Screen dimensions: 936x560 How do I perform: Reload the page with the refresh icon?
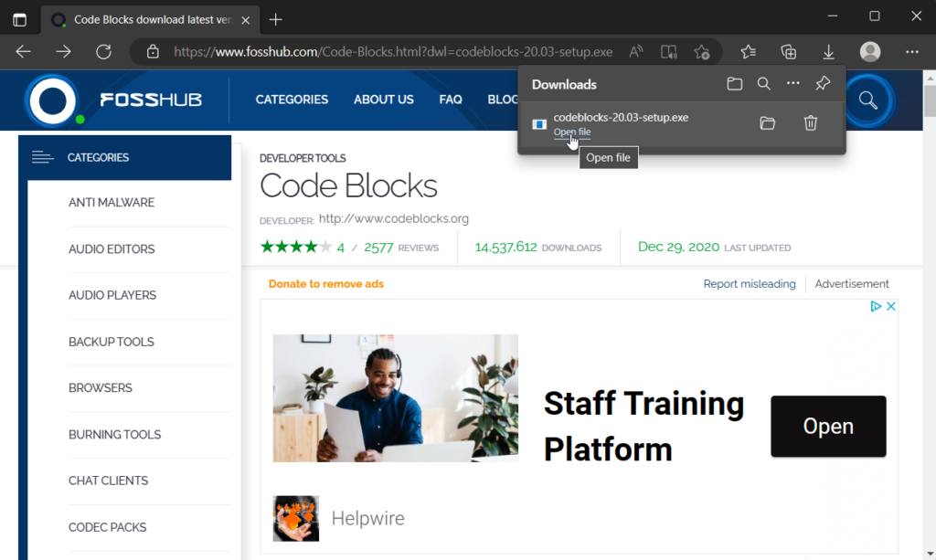coord(104,52)
